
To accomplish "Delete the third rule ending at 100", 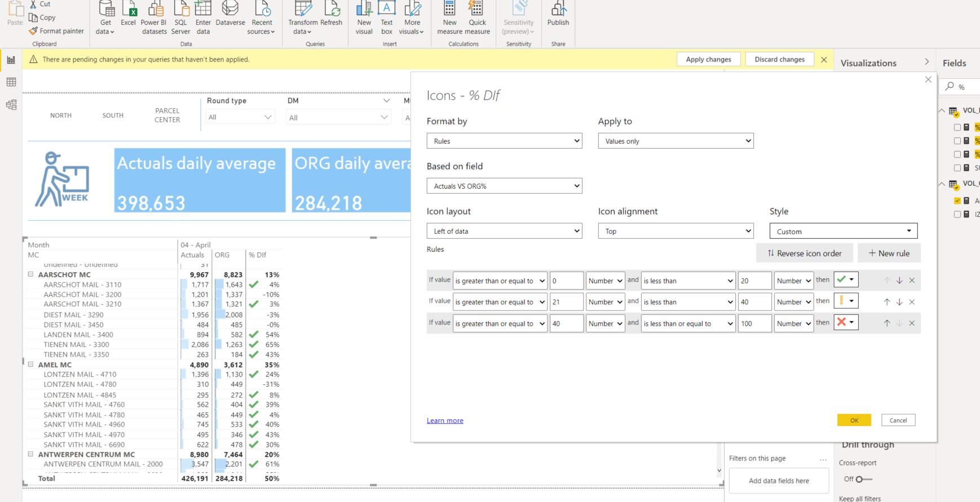I will click(912, 323).
